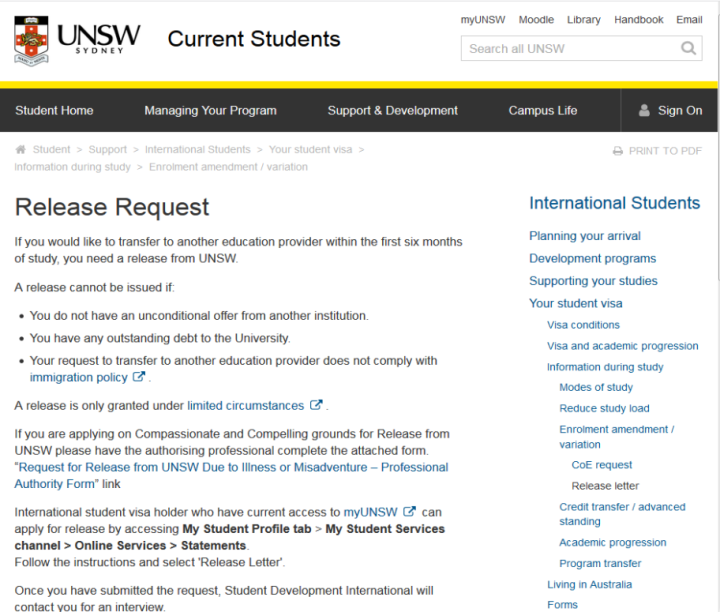Open Information during study sidebar item
This screenshot has height=612, width=720.
(x=605, y=367)
